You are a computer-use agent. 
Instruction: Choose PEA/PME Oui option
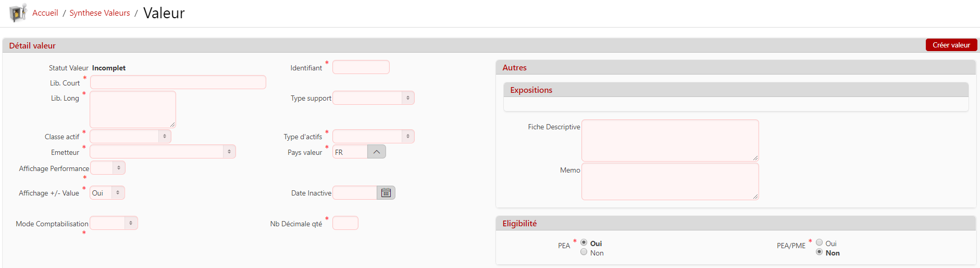820,242
